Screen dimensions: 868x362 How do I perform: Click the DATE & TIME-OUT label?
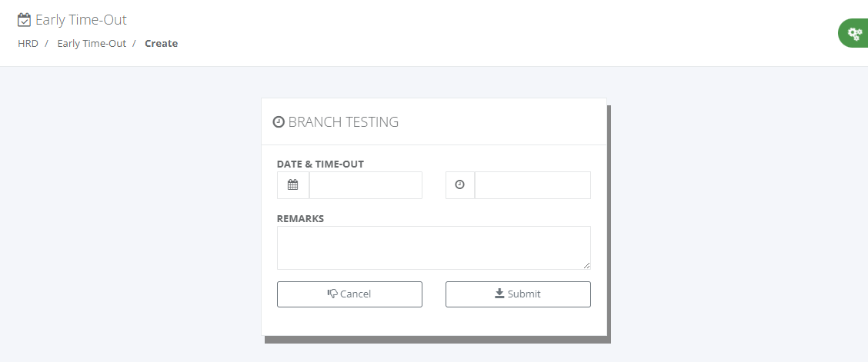tap(320, 164)
